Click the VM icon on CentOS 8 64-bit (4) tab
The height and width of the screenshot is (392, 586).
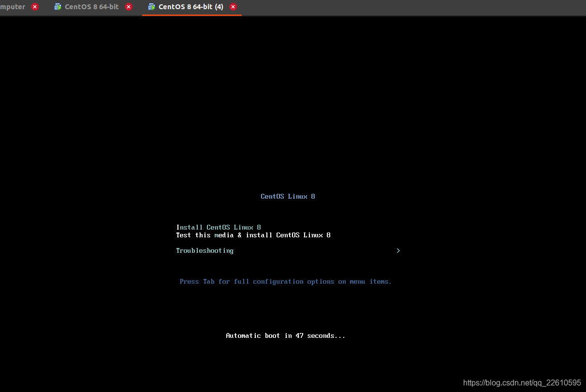(x=151, y=7)
